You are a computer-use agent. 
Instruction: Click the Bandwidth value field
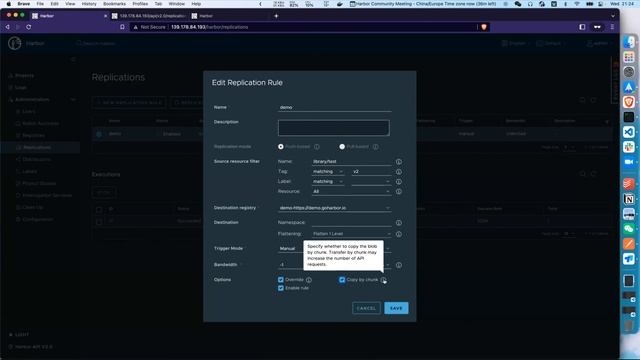pos(291,265)
